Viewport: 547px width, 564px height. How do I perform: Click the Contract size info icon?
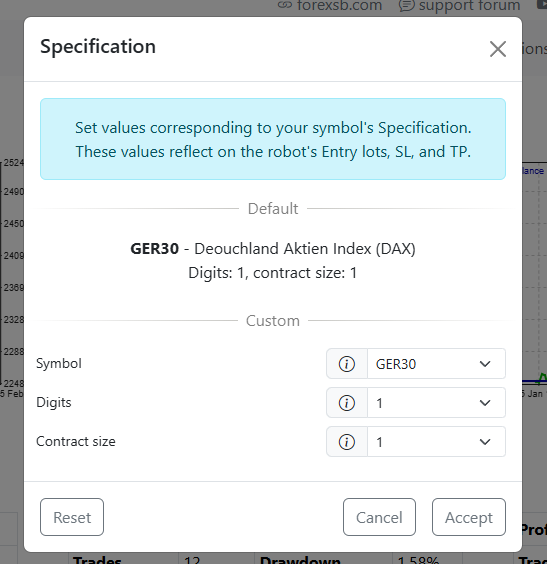pos(347,442)
